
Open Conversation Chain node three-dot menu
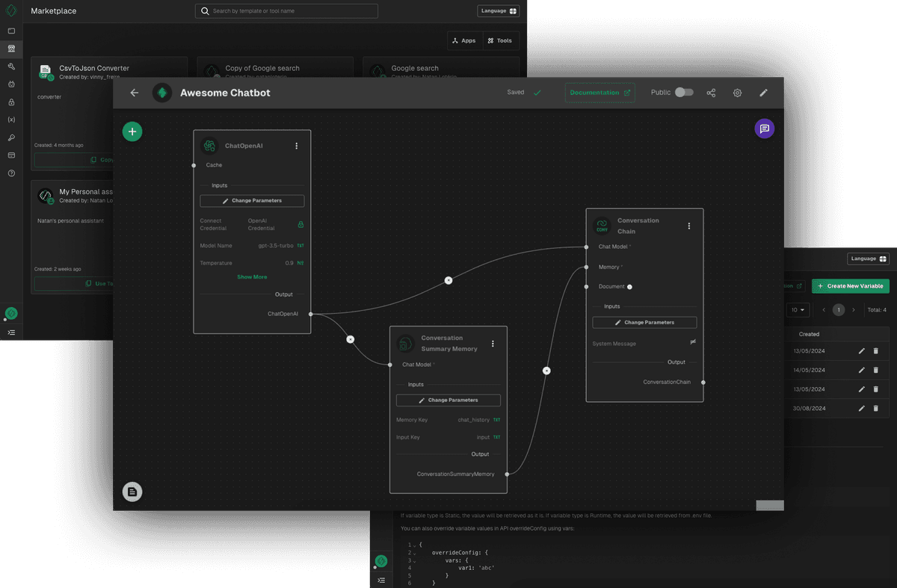point(689,226)
